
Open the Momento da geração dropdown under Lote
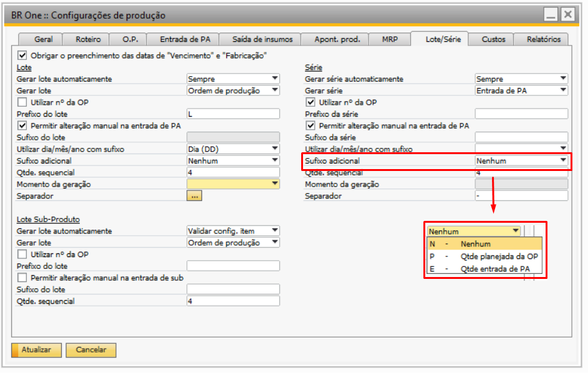(274, 184)
